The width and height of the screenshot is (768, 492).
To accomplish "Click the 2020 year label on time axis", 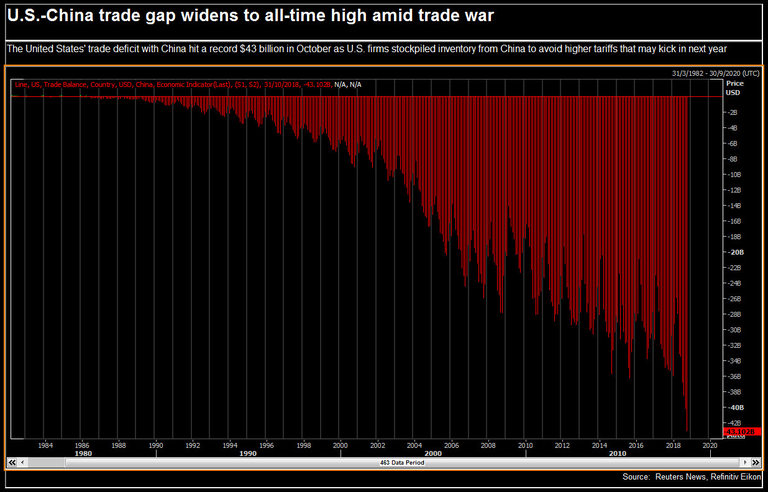I will 710,444.
